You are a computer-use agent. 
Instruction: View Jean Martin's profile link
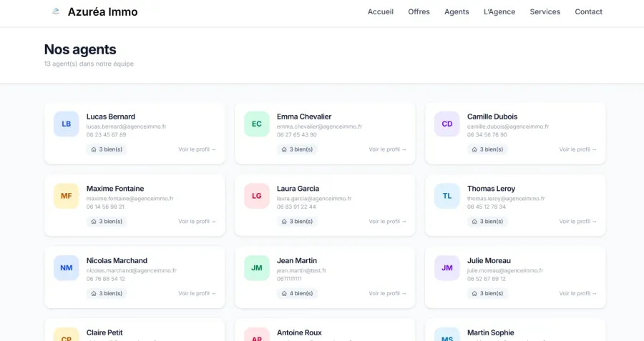click(x=387, y=293)
